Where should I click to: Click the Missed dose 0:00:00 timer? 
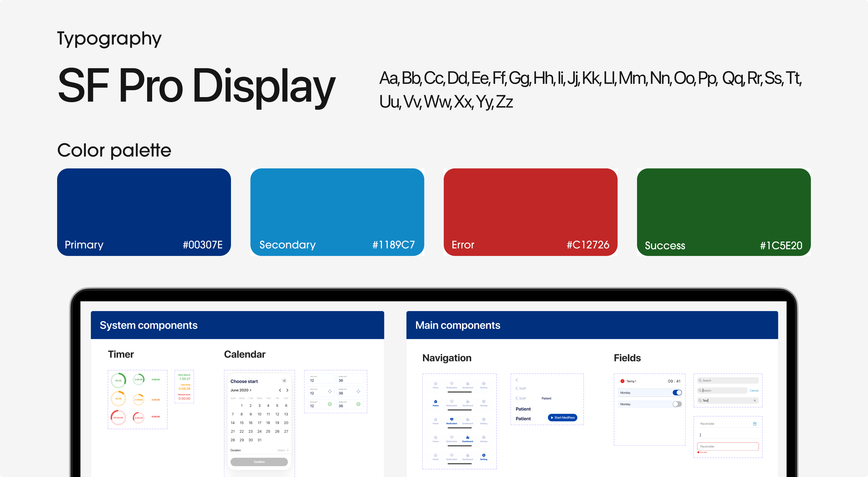(184, 397)
